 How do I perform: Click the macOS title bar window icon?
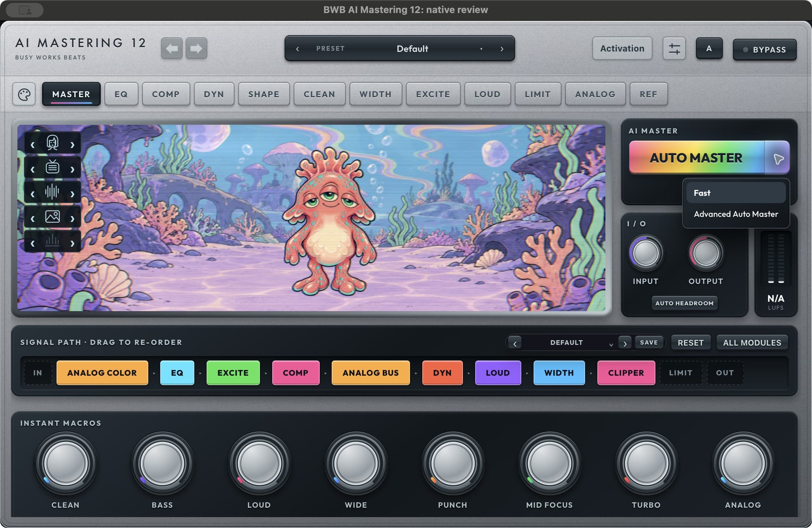coord(25,10)
